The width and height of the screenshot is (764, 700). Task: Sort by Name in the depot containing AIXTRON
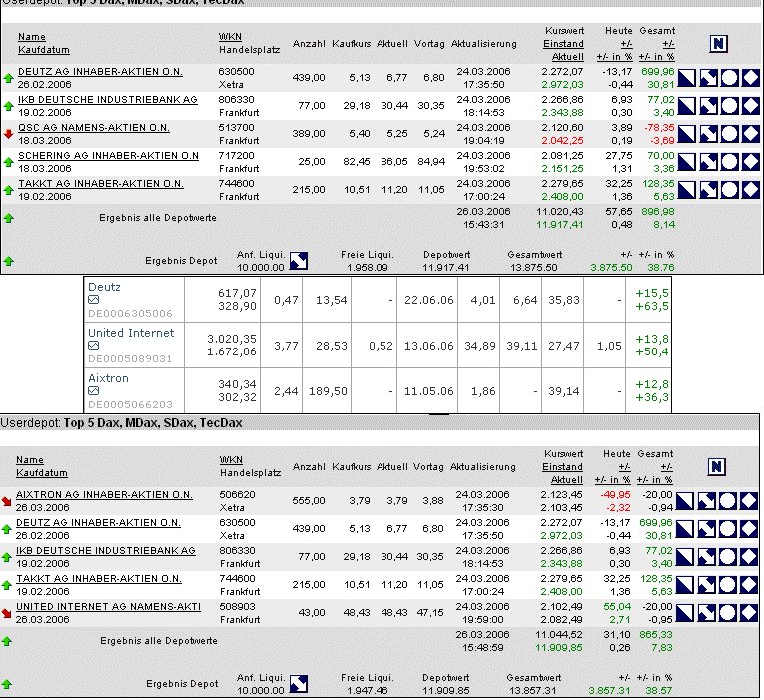pos(30,460)
